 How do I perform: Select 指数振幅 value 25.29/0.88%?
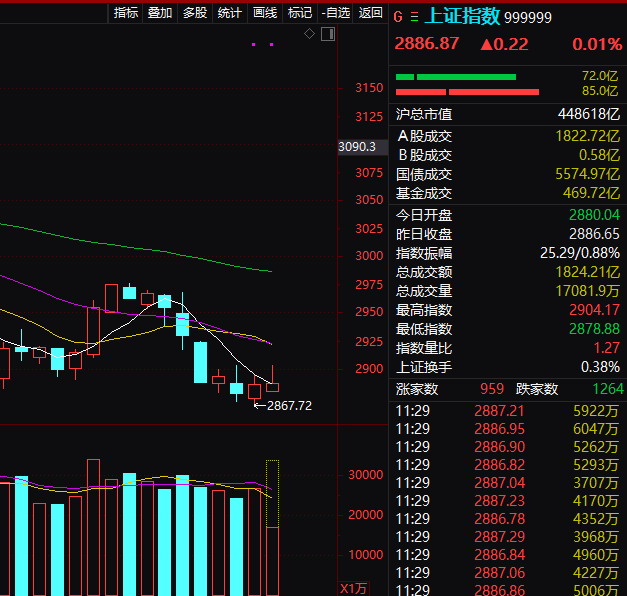pos(580,253)
